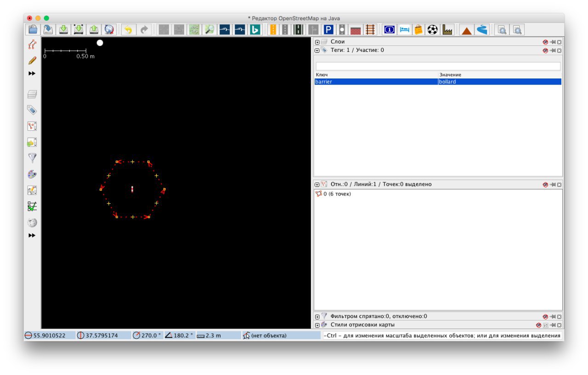Viewport: 588px width, 375px height.
Task: Collapse the 'Теги: 1 / Участие: 0' panel
Action: click(317, 50)
